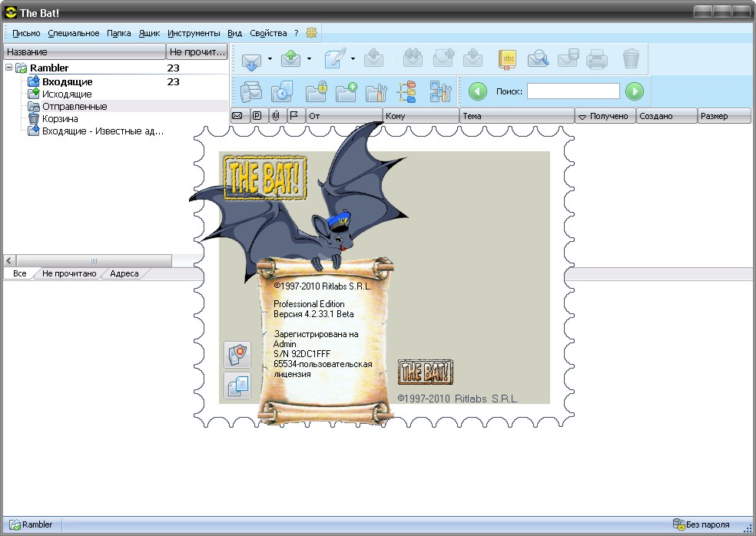
Task: Open the sorting office folder tree icon
Action: pyautogui.click(x=407, y=91)
